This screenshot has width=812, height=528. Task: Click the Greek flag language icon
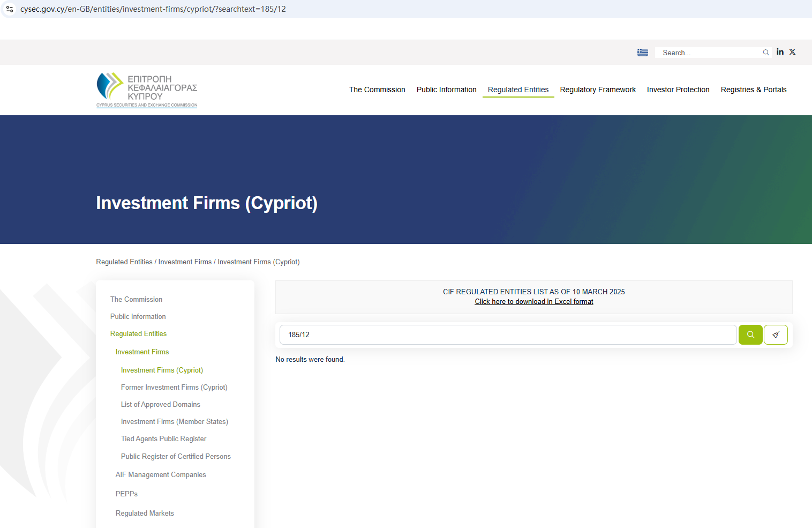[642, 53]
